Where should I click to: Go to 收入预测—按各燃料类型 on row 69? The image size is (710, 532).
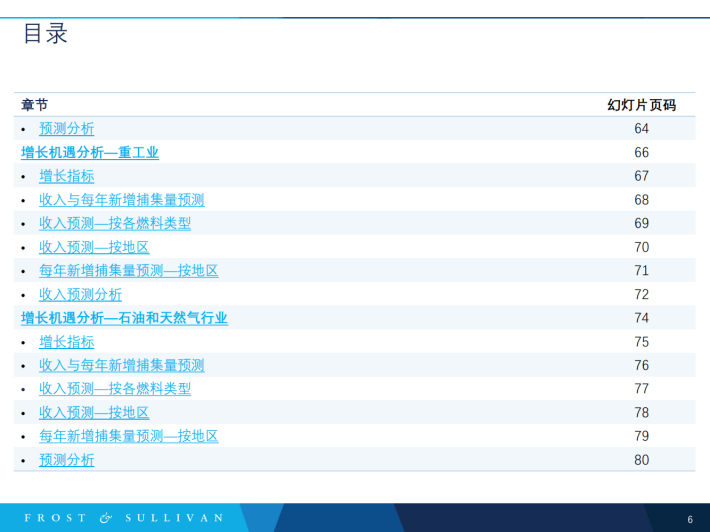[115, 223]
